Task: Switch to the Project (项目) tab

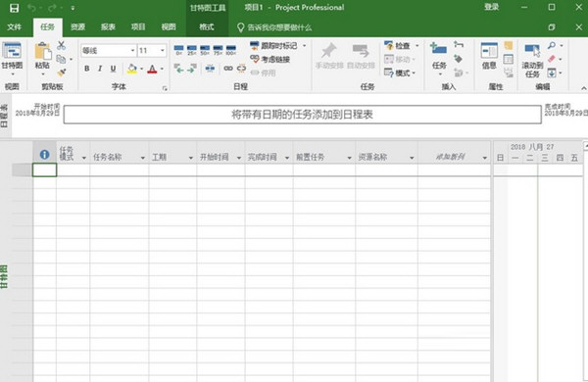Action: (x=138, y=27)
